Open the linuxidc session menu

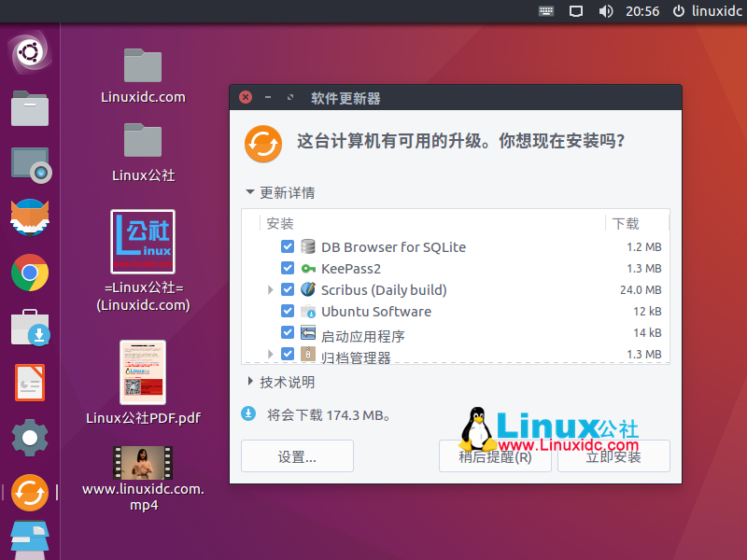click(707, 11)
